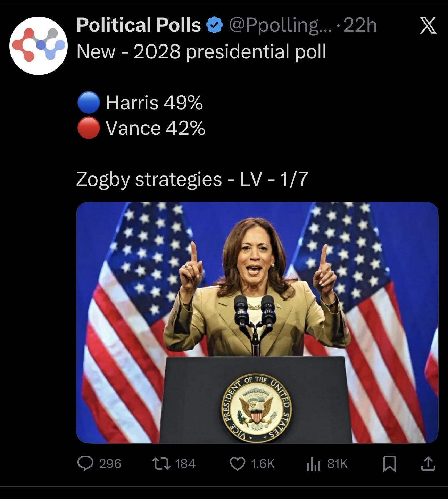Click the 296 replies count
The image size is (448, 499).
tap(110, 464)
